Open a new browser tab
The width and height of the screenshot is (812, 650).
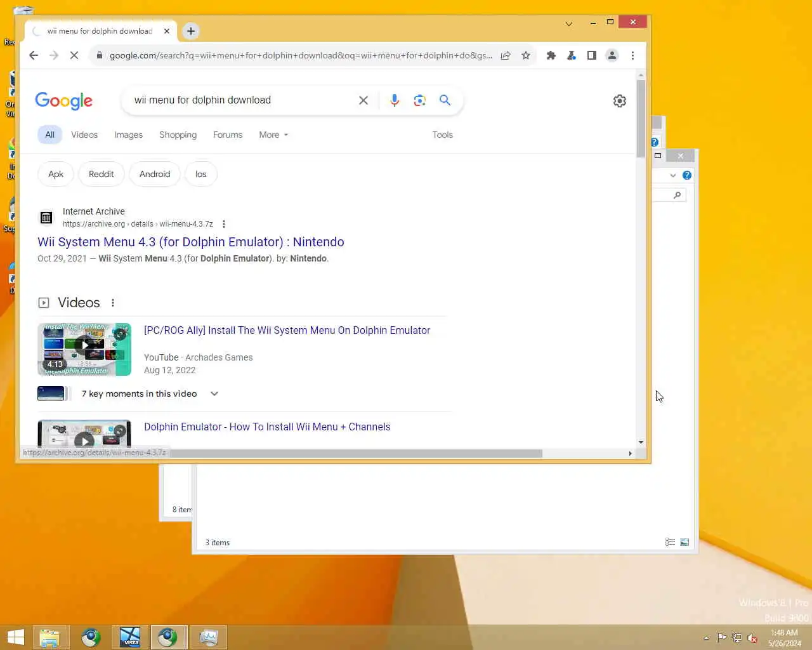[x=190, y=31]
